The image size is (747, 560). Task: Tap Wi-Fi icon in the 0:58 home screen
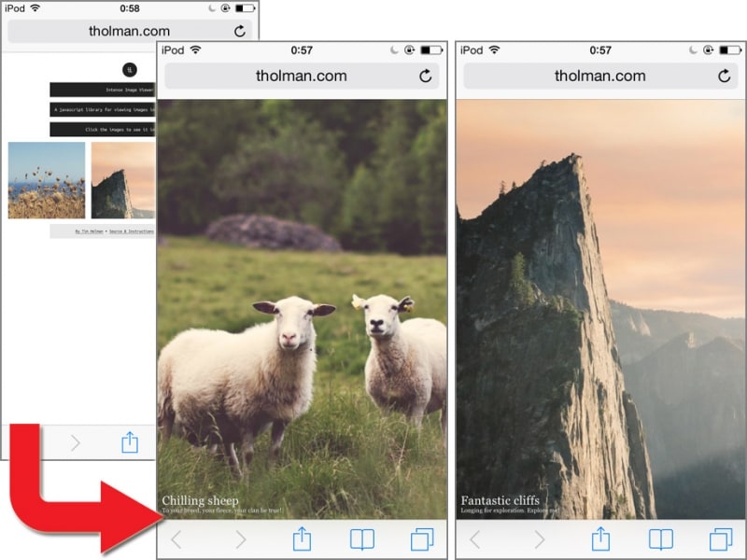tap(35, 8)
